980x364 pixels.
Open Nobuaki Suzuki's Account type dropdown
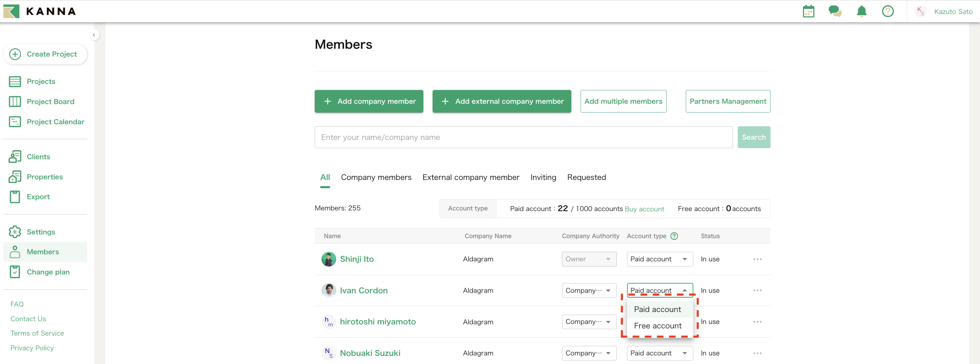coord(659,353)
